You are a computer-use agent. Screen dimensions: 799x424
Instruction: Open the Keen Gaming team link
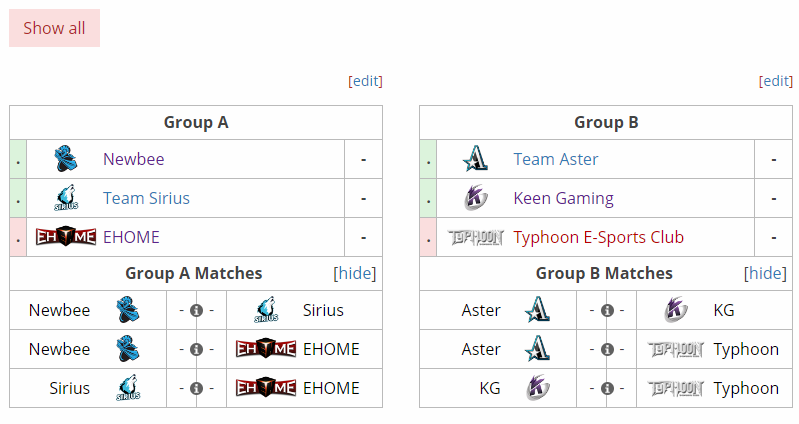click(563, 198)
